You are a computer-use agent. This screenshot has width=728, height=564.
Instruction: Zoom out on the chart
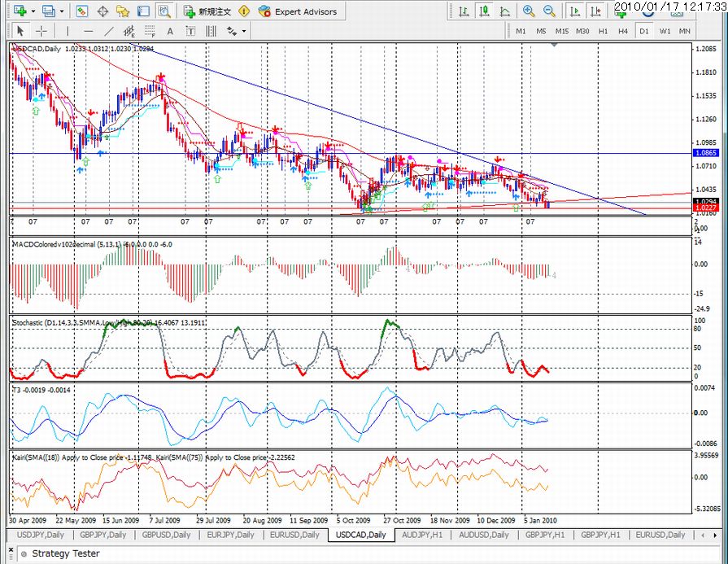(549, 11)
